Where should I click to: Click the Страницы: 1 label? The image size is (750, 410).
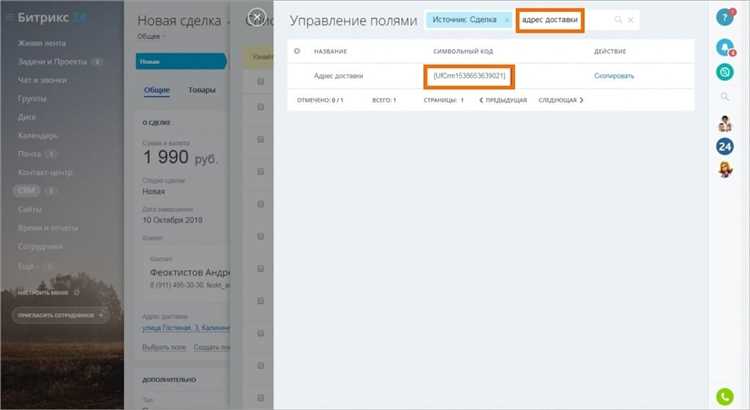click(443, 100)
